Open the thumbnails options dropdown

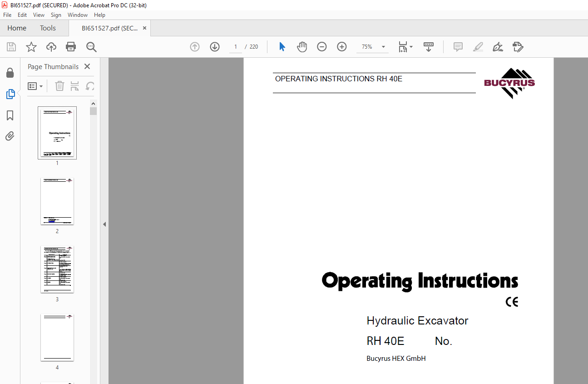(x=35, y=86)
